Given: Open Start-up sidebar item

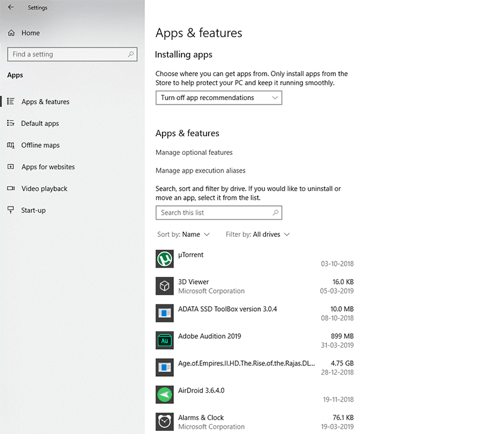Looking at the screenshot, I should [33, 210].
